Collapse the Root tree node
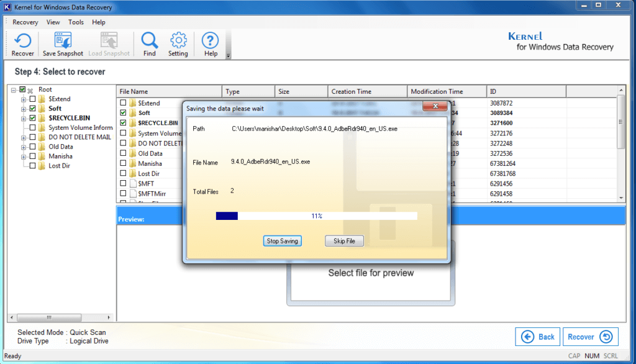 [14, 89]
